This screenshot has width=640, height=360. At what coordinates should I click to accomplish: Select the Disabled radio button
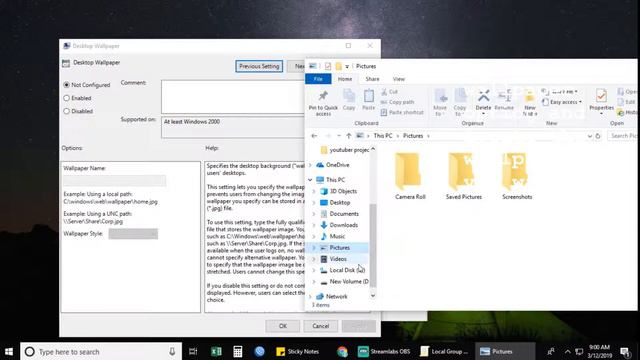pyautogui.click(x=67, y=111)
